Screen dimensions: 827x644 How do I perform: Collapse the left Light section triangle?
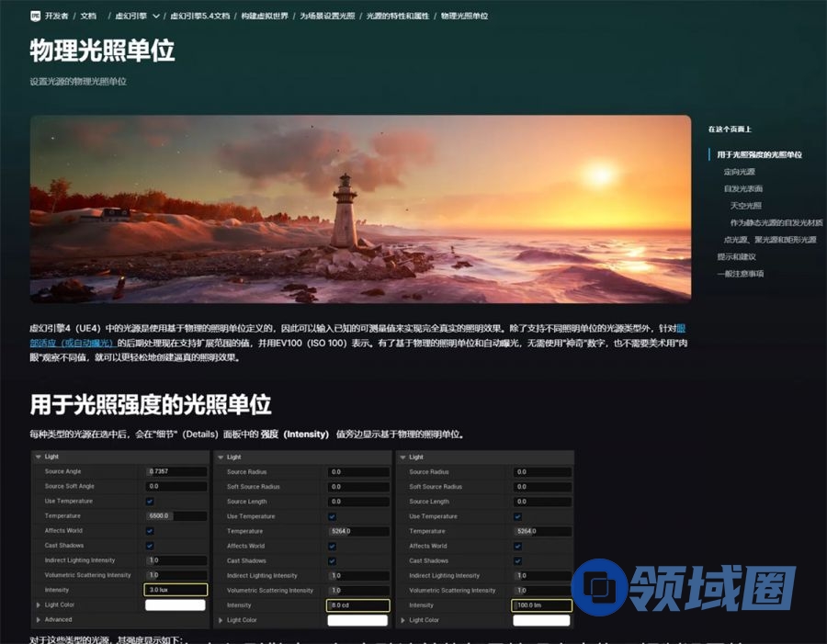click(x=38, y=457)
